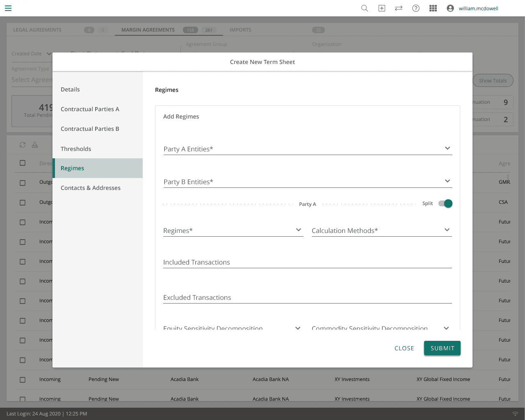
Task: Click the transfer arrows icon
Action: click(x=399, y=8)
